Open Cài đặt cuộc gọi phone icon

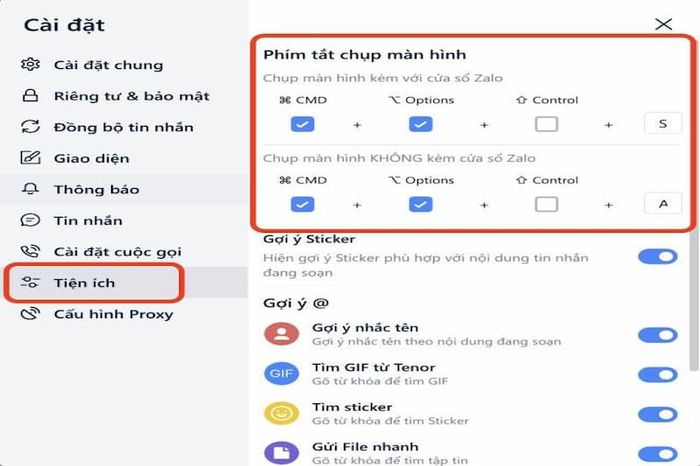[x=30, y=251]
